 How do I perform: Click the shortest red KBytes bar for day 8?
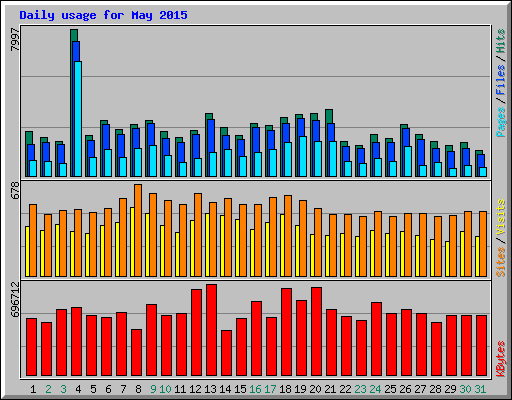pyautogui.click(x=136, y=353)
